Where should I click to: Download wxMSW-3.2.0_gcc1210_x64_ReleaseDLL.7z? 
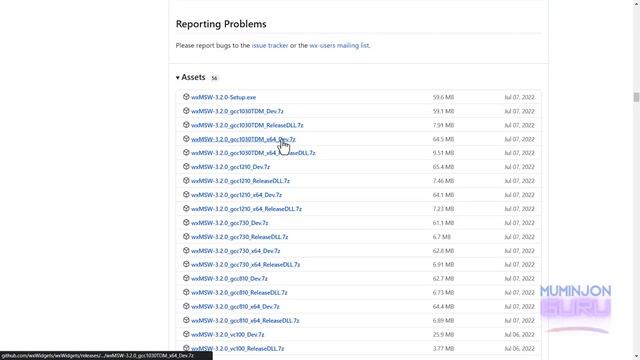click(246, 209)
